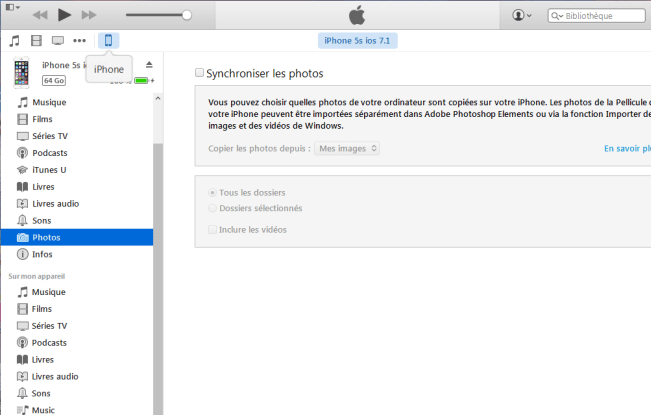Select the iPhone 5s ios 7.1 tab
This screenshot has width=651, height=415.
click(x=357, y=41)
